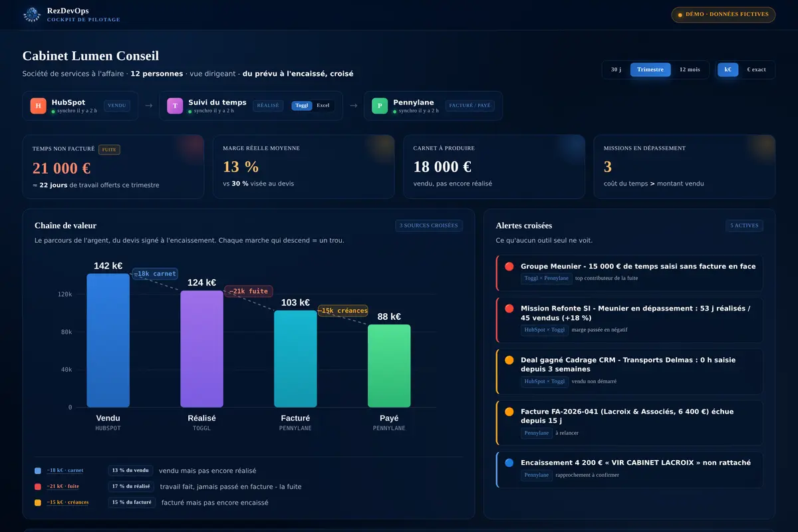Viewport: 798px width, 532px height.
Task: Select the 12 mois period
Action: pyautogui.click(x=690, y=70)
